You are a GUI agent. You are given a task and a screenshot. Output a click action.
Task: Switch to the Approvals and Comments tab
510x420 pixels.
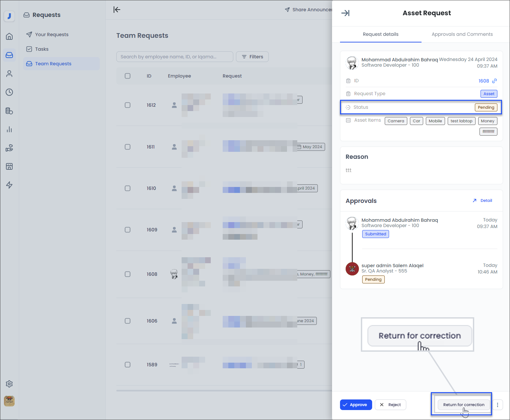462,34
